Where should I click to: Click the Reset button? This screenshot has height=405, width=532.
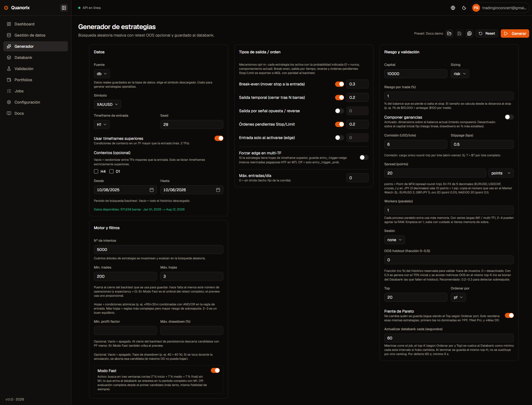(x=487, y=33)
